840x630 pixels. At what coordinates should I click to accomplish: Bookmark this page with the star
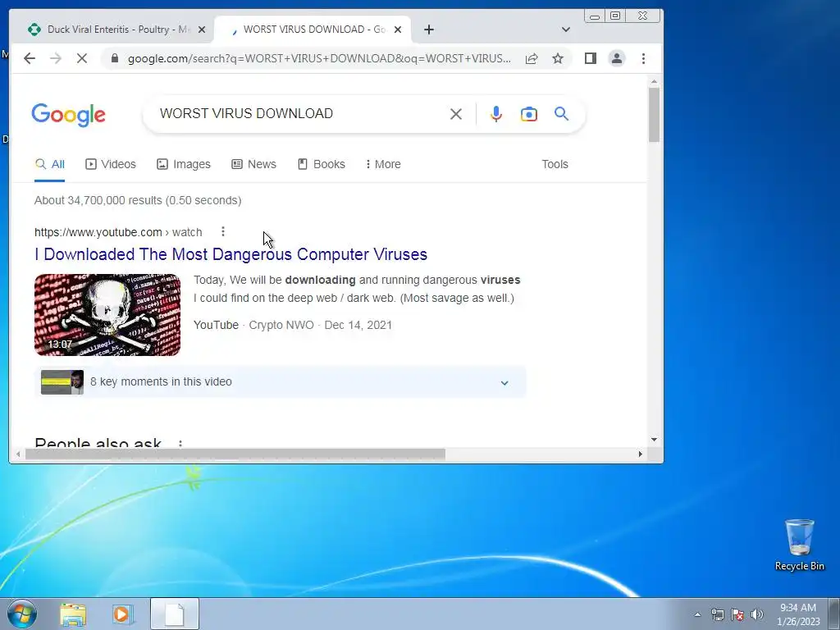coord(558,58)
